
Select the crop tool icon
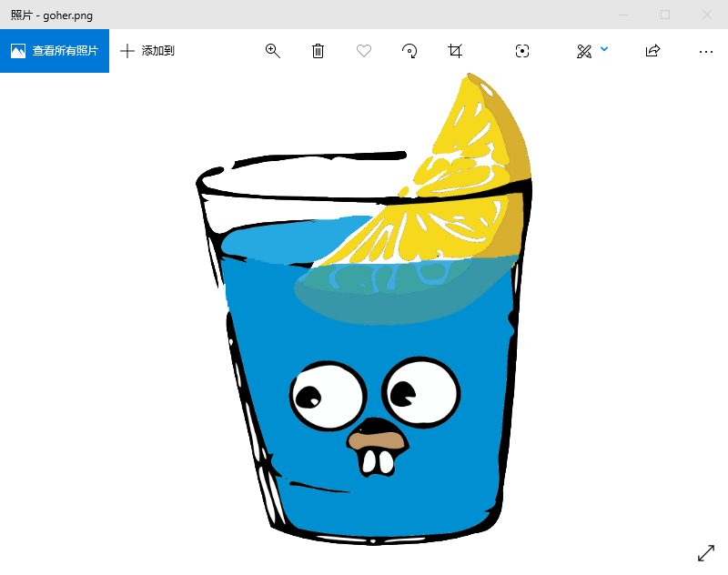455,51
